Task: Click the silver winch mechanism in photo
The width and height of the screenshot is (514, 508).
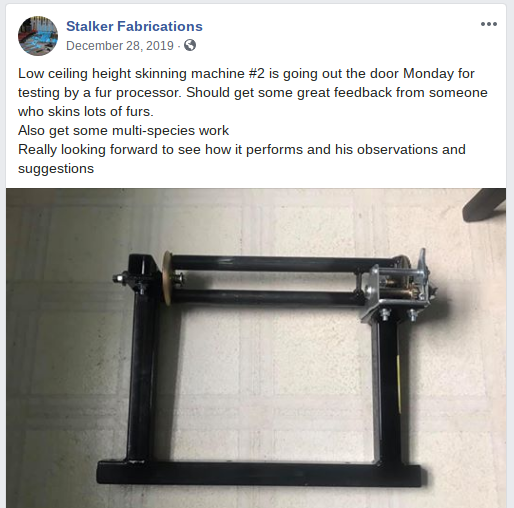Action: point(398,287)
